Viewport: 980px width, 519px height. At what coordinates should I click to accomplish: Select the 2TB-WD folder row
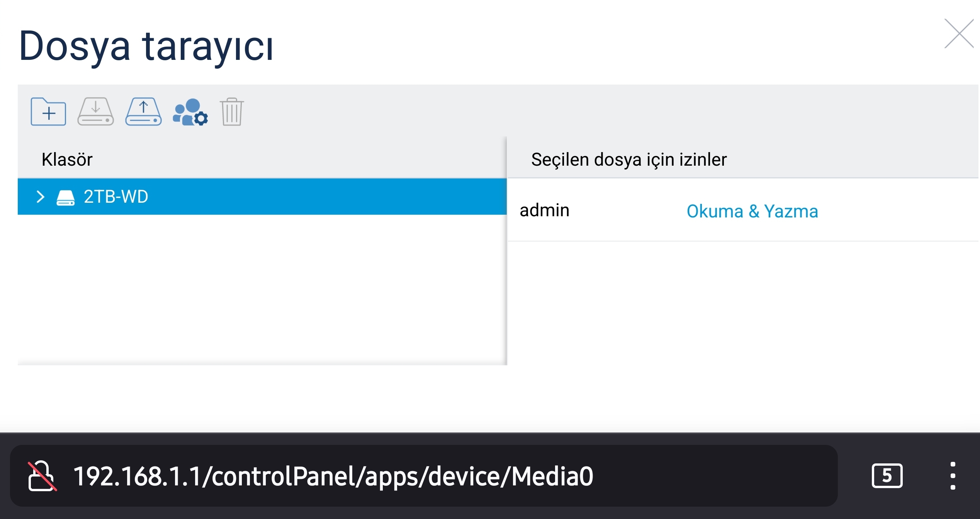click(x=262, y=197)
